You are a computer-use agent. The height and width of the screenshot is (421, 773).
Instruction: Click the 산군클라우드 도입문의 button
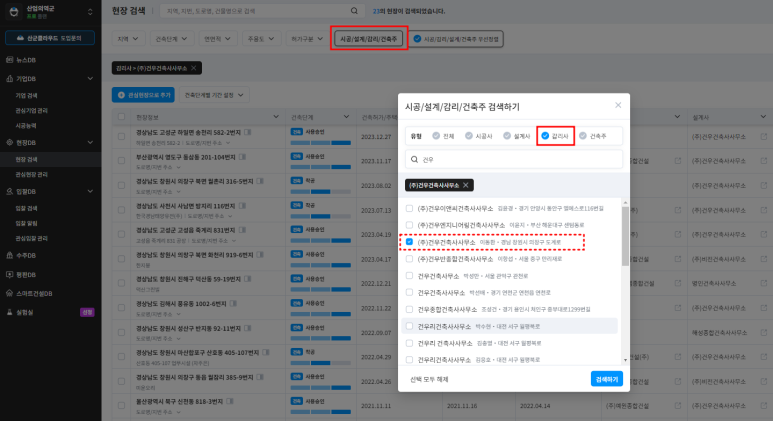pos(50,38)
